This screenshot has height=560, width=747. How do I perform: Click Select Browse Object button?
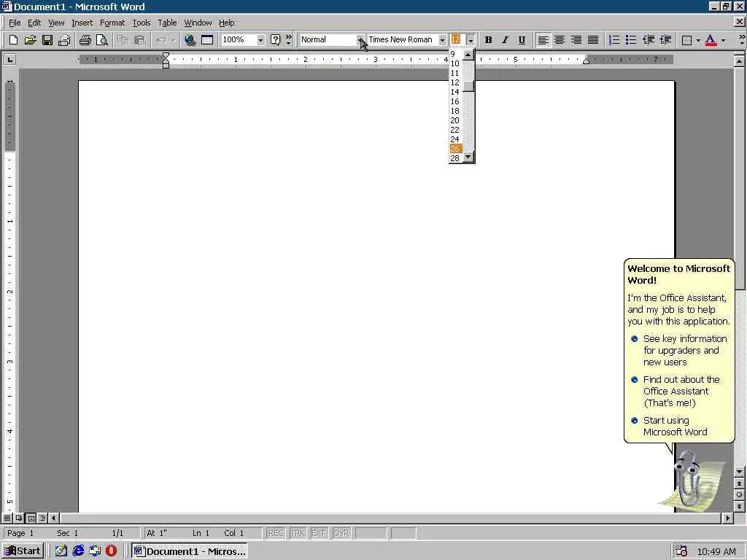(x=740, y=495)
